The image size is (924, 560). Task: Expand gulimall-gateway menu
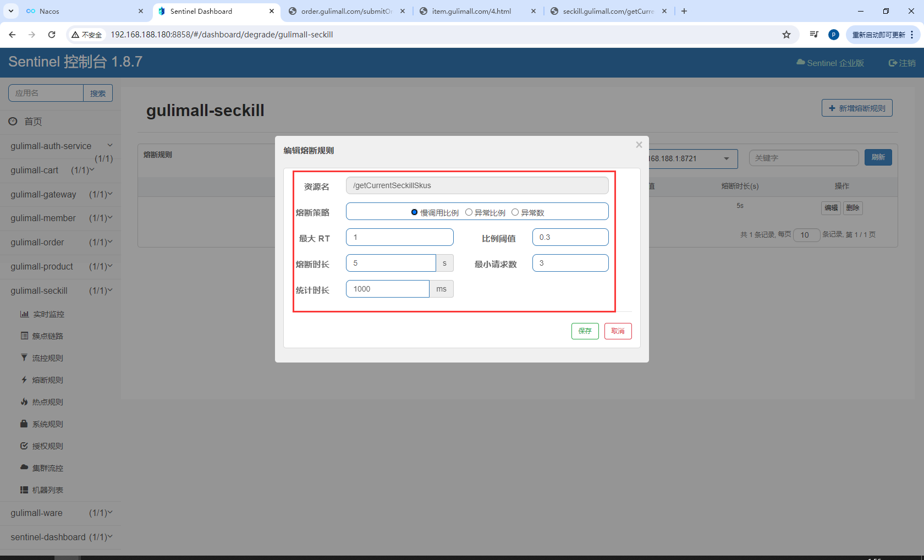110,194
